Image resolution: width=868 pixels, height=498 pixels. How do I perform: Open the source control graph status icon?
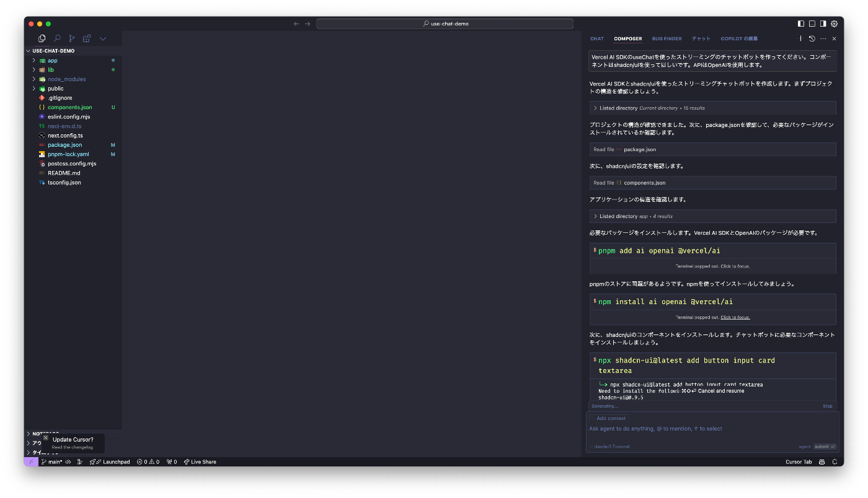pos(80,462)
